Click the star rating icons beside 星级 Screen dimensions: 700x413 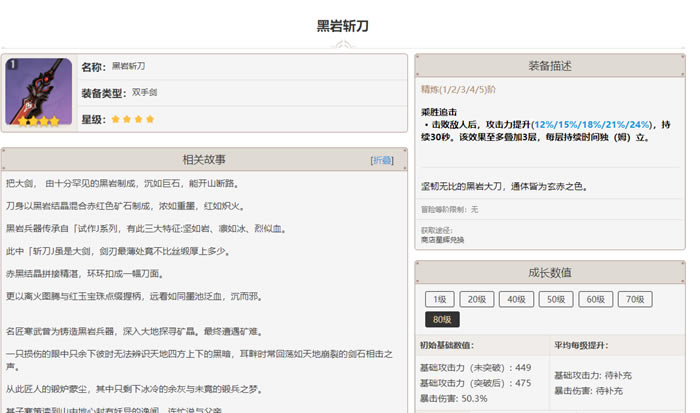(133, 119)
